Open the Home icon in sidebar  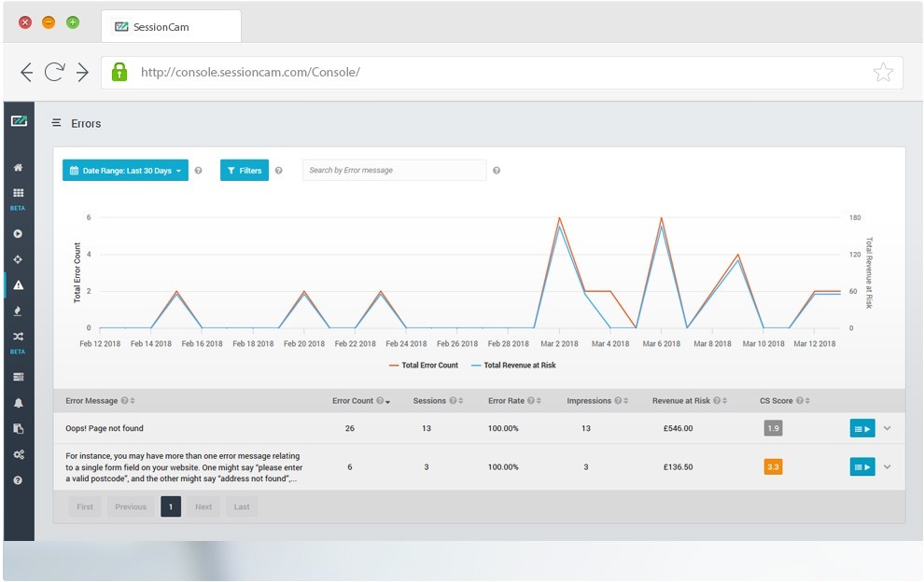(18, 168)
